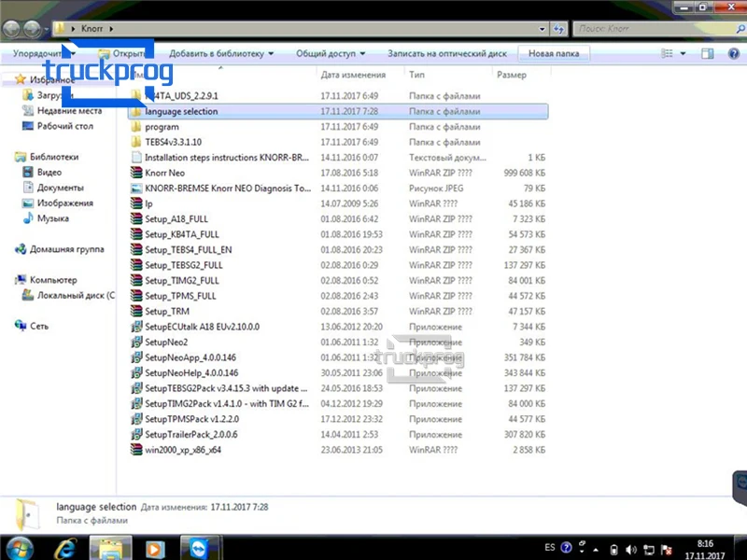Select Сеть in the navigation pane

click(x=32, y=326)
